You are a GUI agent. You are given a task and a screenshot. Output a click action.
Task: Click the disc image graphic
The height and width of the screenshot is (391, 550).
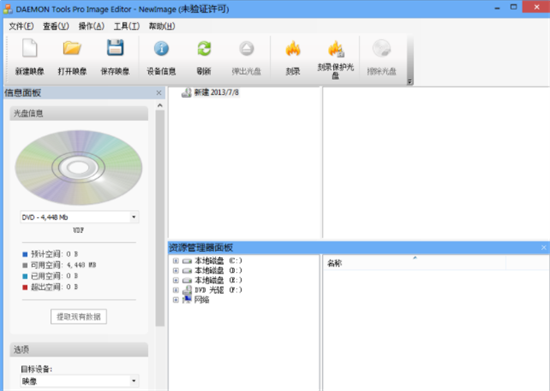click(x=79, y=168)
